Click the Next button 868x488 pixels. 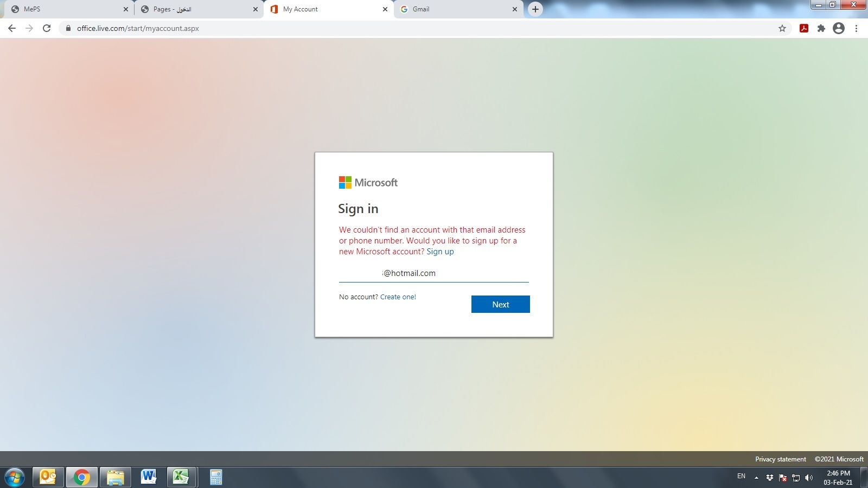(x=500, y=304)
